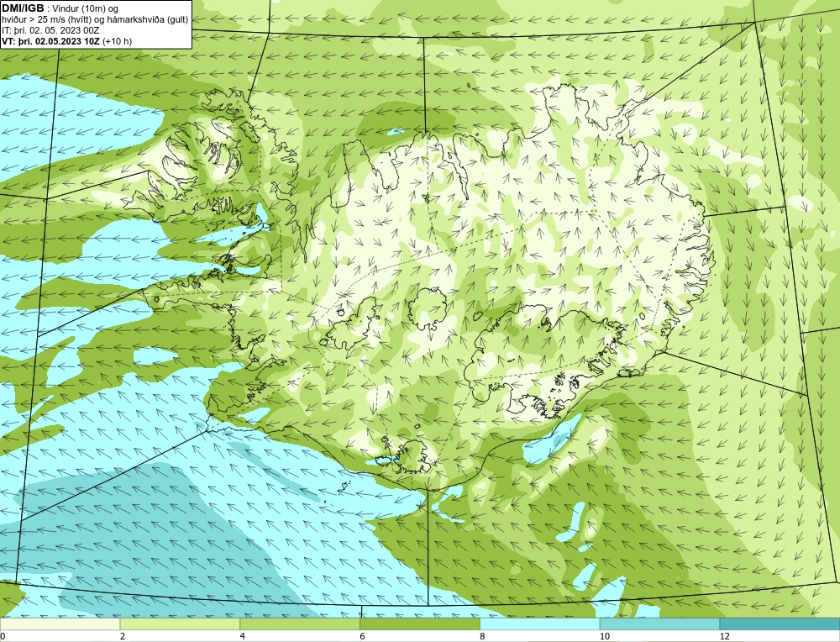This screenshot has height=642, width=840.
Task: Click the 0–2 m/s pale legend swatch
Action: point(60,624)
